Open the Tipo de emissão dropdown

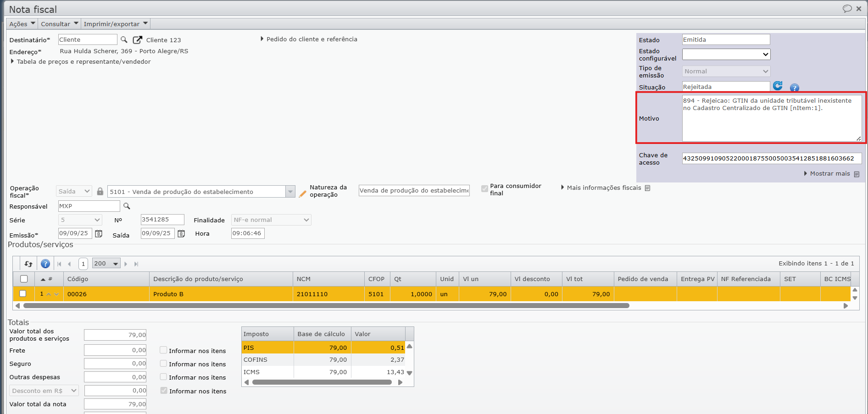(x=726, y=72)
